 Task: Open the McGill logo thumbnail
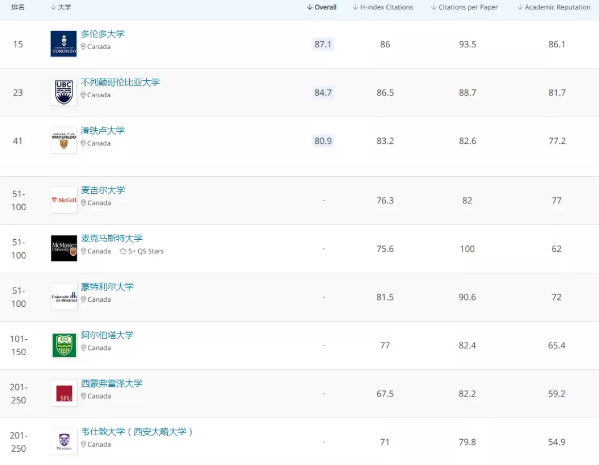[x=64, y=200]
